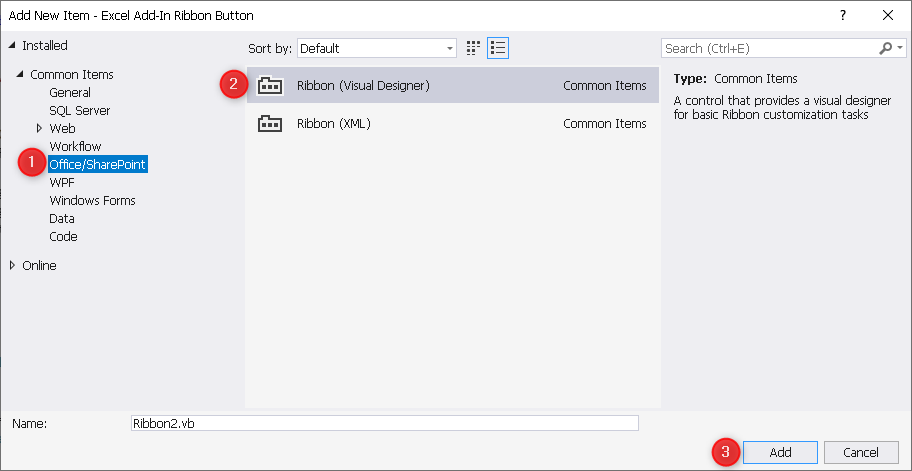Viewport: 912px width, 471px height.
Task: Select the Web category
Action: [62, 129]
